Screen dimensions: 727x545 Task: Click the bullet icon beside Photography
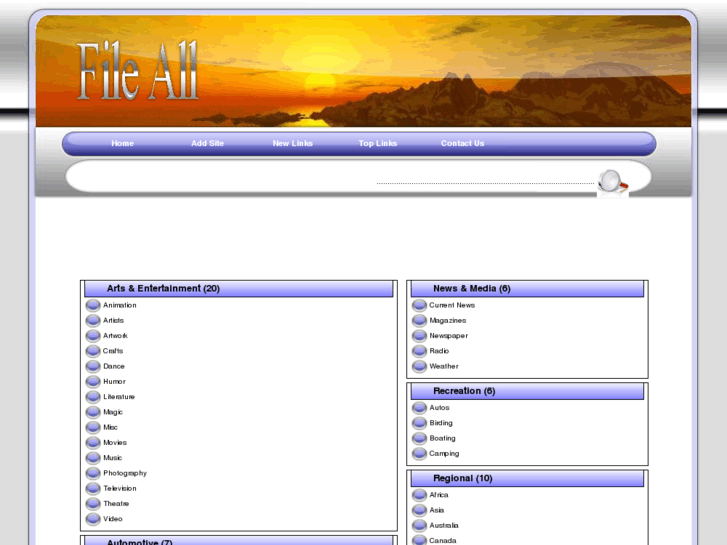(93, 473)
